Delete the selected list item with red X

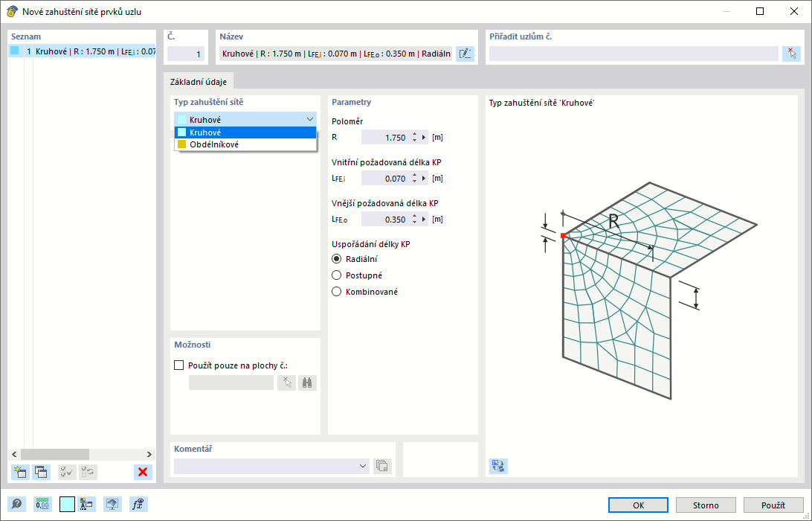pos(143,472)
